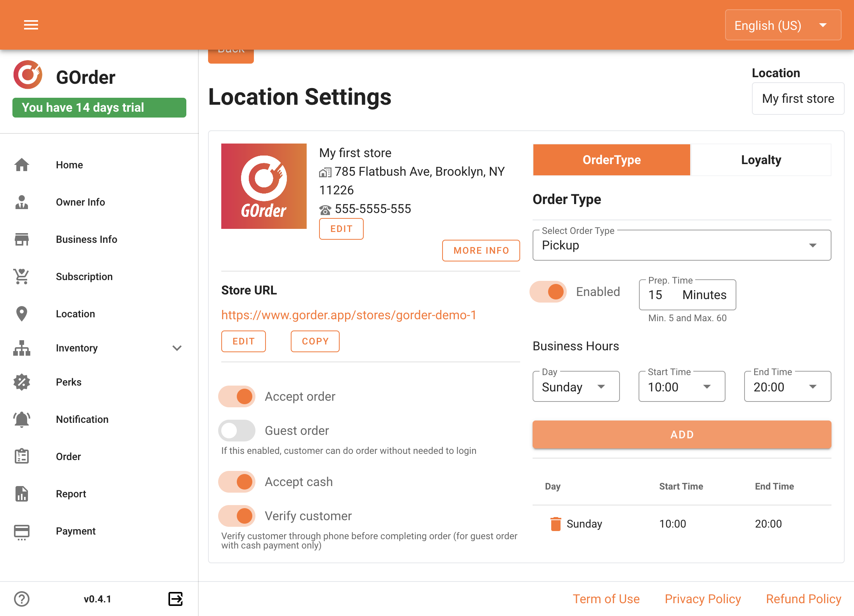Image resolution: width=854 pixels, height=616 pixels.
Task: Open the Privacy Policy link
Action: tap(703, 599)
